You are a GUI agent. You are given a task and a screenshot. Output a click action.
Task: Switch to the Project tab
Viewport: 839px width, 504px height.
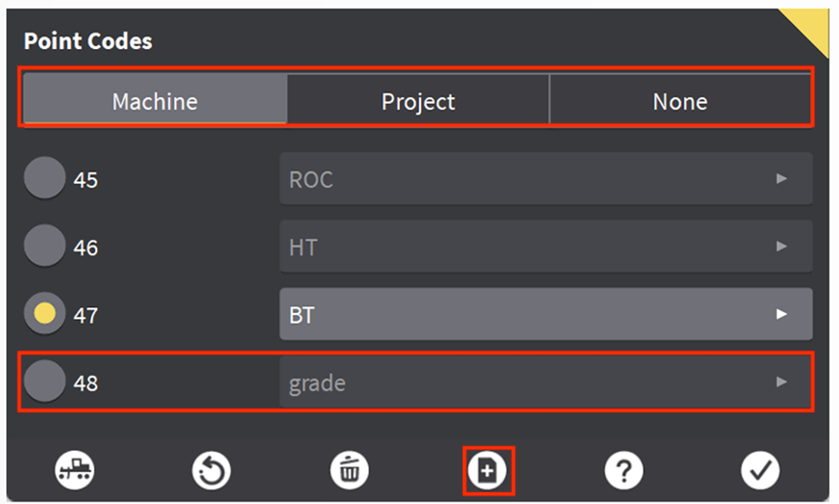pos(418,101)
